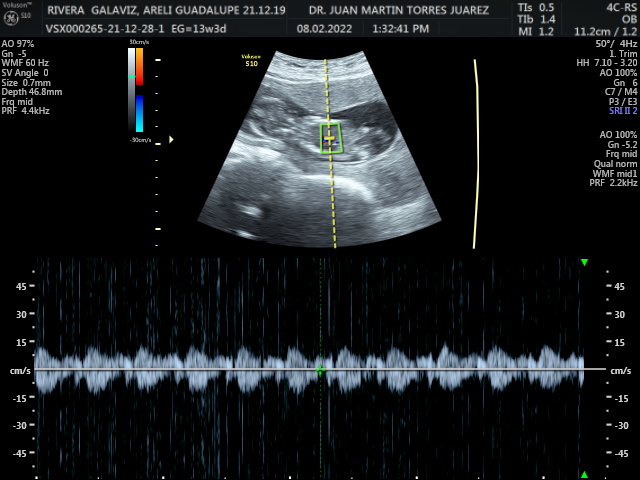The width and height of the screenshot is (640, 480).
Task: Click the yellow sample volume gate marker
Action: [327, 140]
